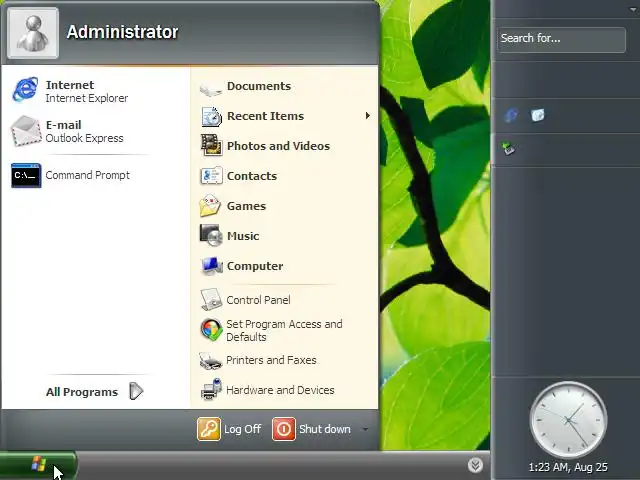640x480 pixels.
Task: Click the Shut down label
Action: (325, 429)
